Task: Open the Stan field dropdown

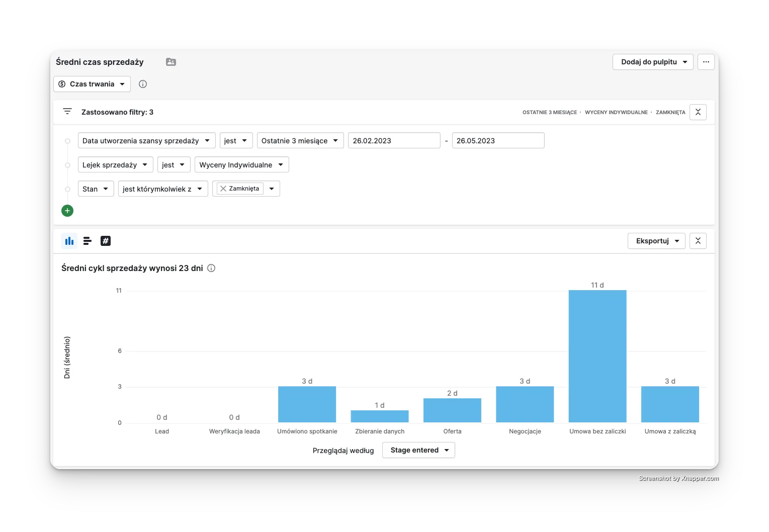Action: (x=96, y=189)
